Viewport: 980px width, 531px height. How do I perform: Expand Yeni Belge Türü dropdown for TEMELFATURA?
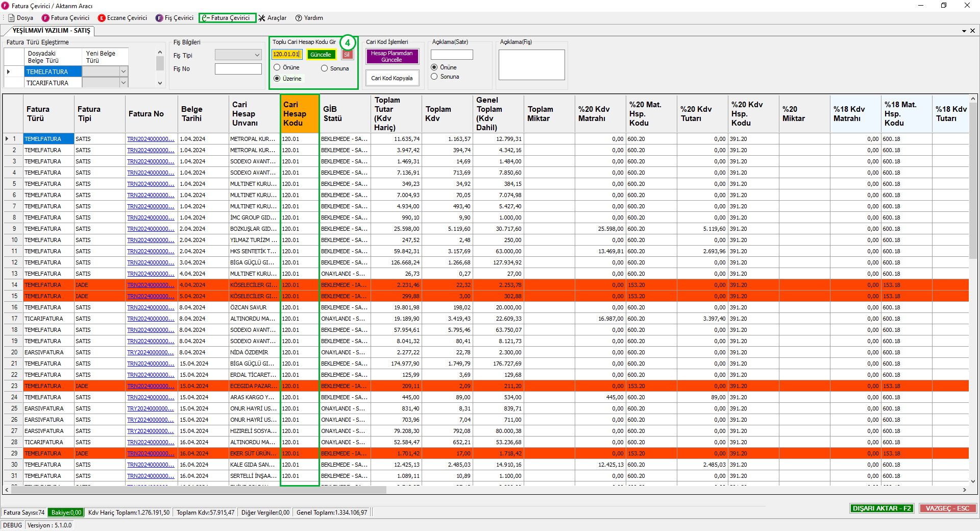[123, 71]
